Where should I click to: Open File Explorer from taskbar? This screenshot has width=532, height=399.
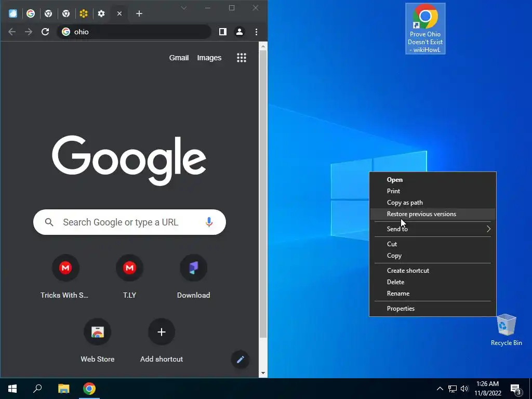[x=63, y=389]
